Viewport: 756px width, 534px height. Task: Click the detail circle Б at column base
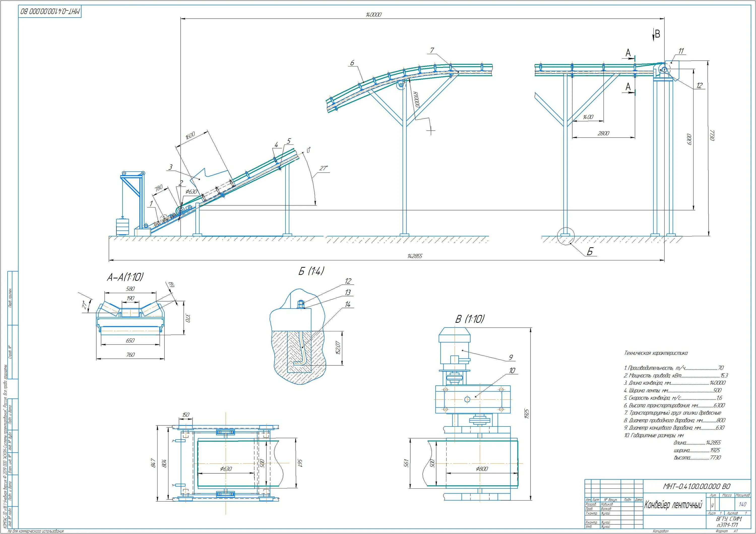pos(566,236)
